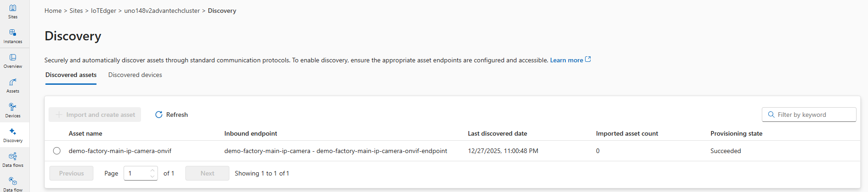Open Data flows in the sidebar
The width and height of the screenshot is (868, 192).
pos(13,159)
